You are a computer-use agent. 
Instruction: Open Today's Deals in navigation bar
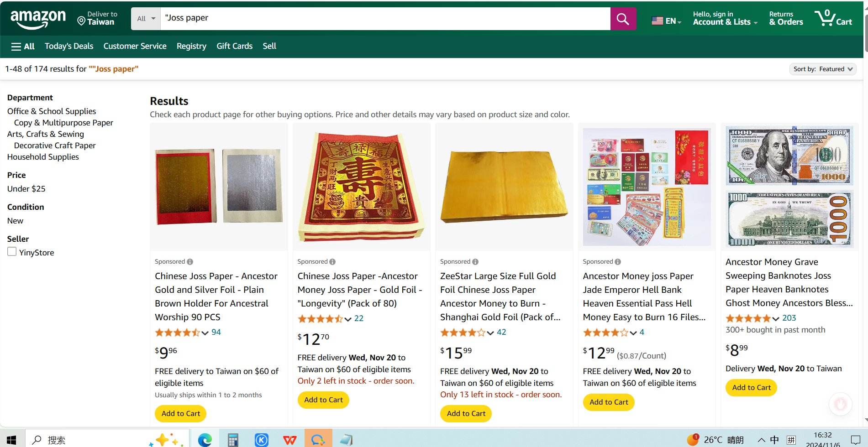69,46
